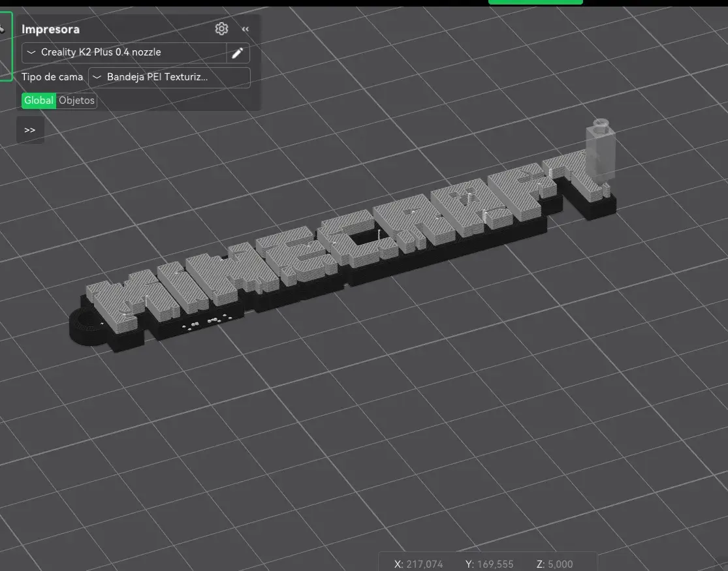Select Global settings mode
Image resolution: width=728 pixels, height=571 pixels.
(39, 100)
